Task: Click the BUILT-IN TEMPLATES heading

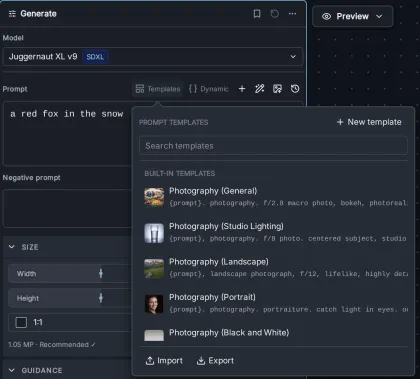Action: click(x=180, y=173)
